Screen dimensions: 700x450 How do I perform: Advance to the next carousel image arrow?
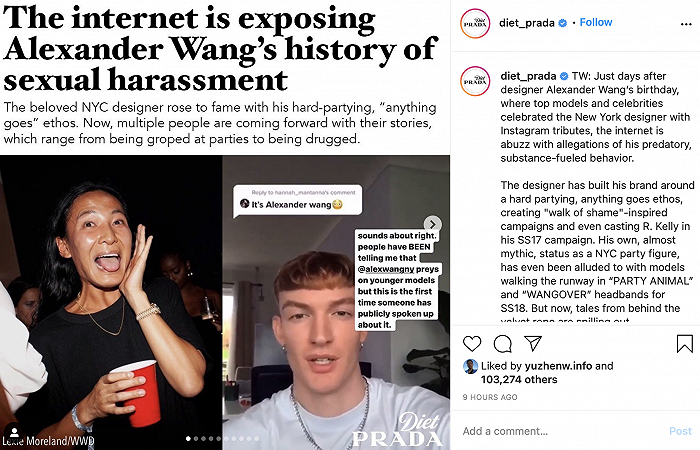[x=432, y=224]
